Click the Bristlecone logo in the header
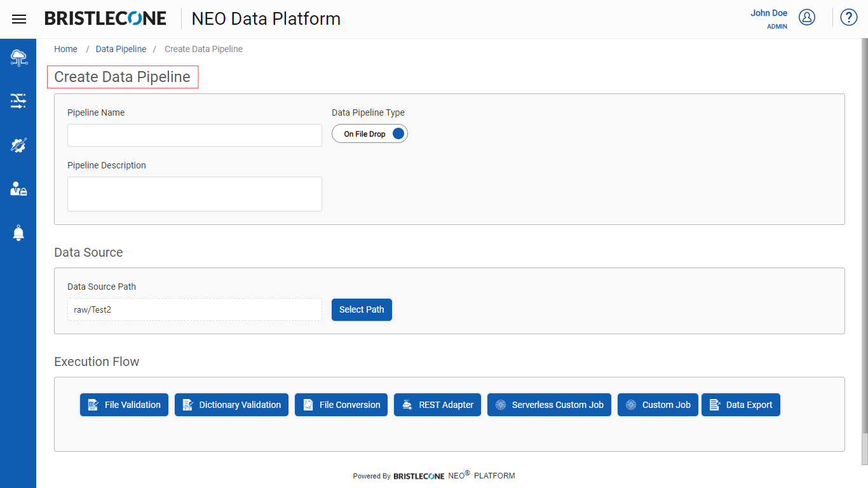868x488 pixels. (105, 19)
